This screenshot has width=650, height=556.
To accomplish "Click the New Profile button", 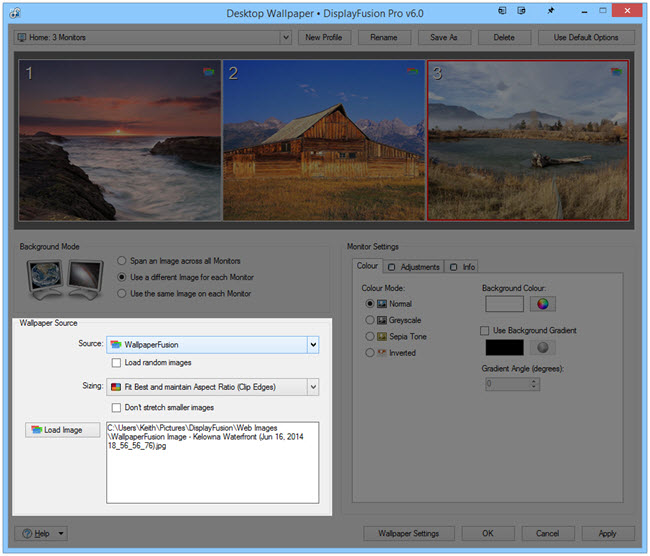I will 324,37.
